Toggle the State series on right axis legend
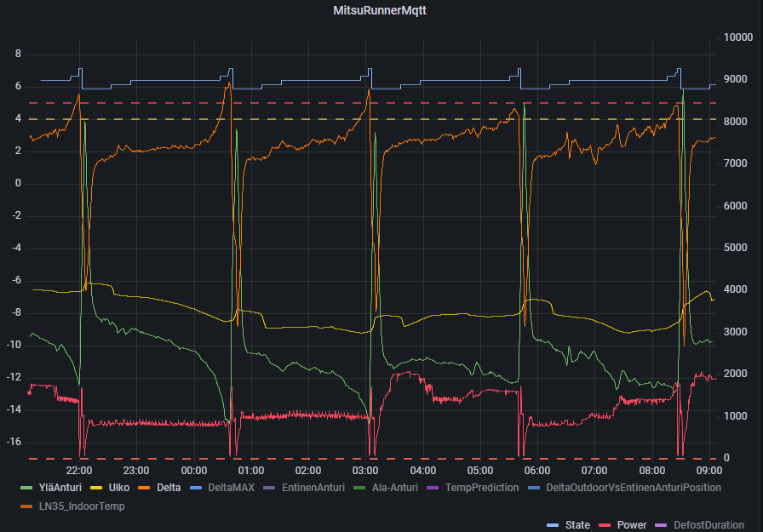The image size is (763, 532). [577, 525]
